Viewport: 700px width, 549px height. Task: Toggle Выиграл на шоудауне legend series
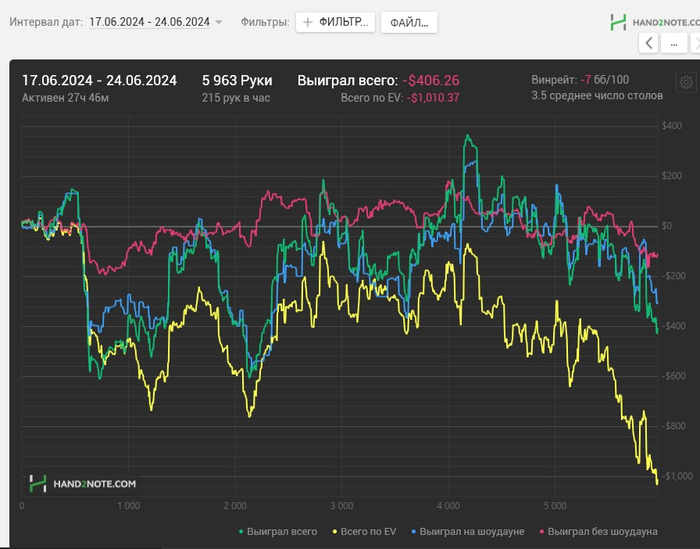click(x=467, y=532)
